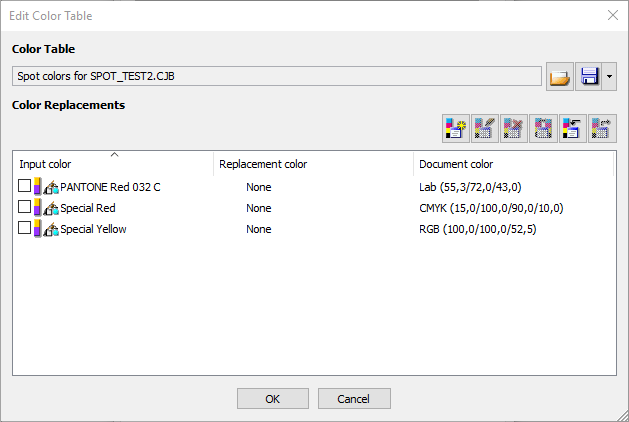Duplicate the selected color replacement
The image size is (629, 422).
[543, 128]
